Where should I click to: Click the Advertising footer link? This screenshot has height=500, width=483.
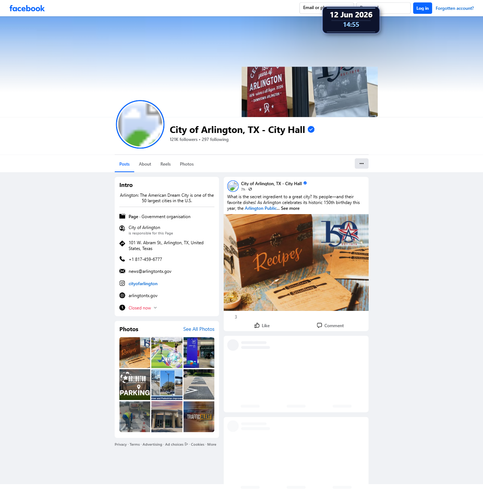(x=152, y=444)
